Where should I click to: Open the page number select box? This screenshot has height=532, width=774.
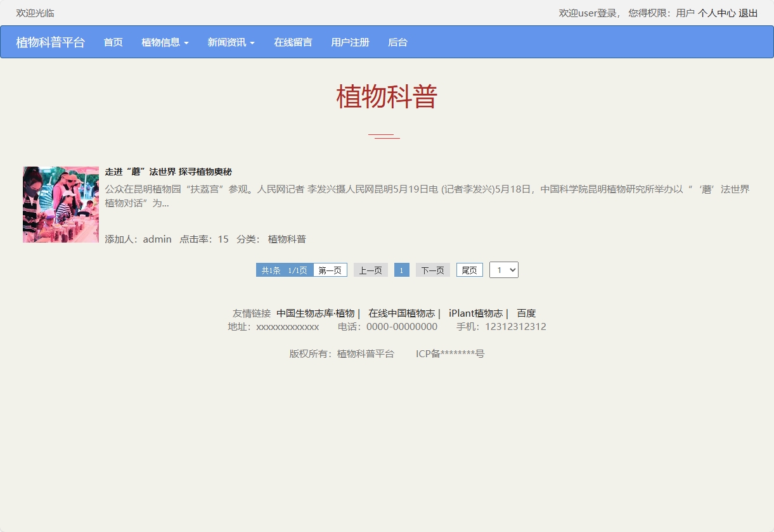pos(503,270)
